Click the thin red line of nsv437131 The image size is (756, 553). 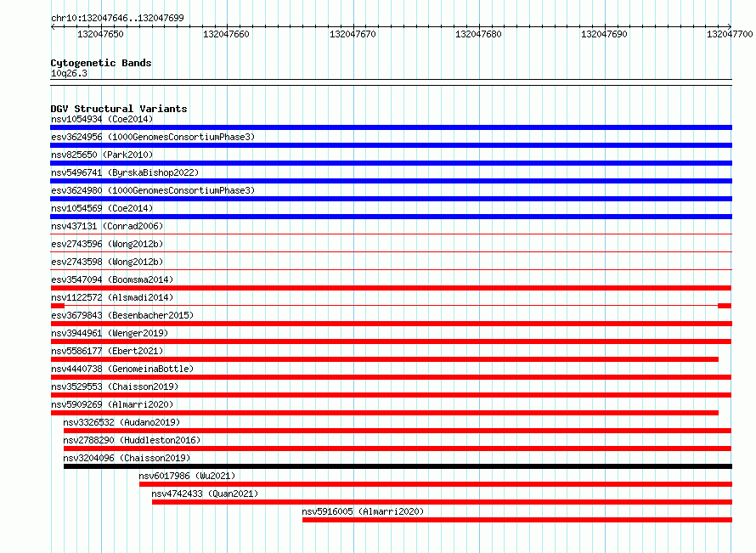tap(391, 234)
